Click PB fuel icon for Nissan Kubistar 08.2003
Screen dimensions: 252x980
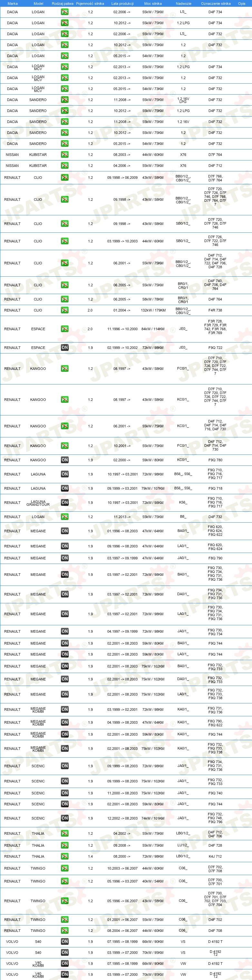coord(64,154)
